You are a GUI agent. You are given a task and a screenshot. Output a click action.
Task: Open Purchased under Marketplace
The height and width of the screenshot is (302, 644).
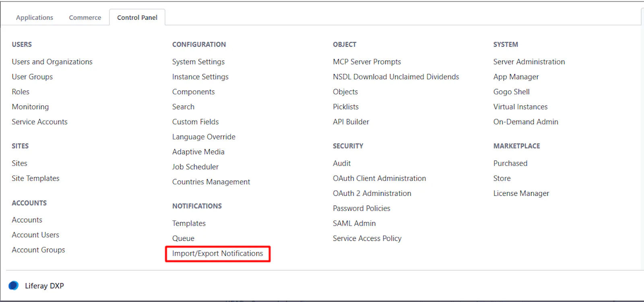[x=510, y=163]
